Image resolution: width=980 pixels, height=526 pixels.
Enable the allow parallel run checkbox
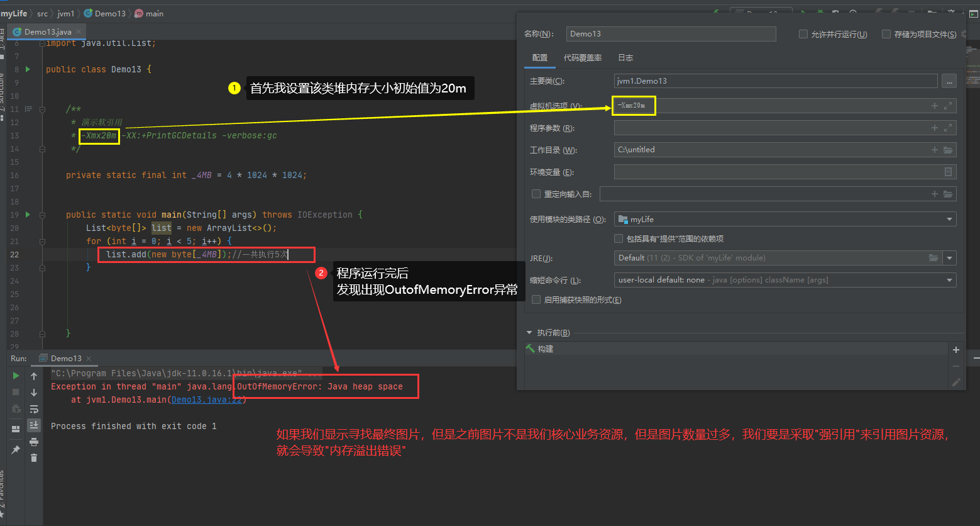(x=803, y=34)
